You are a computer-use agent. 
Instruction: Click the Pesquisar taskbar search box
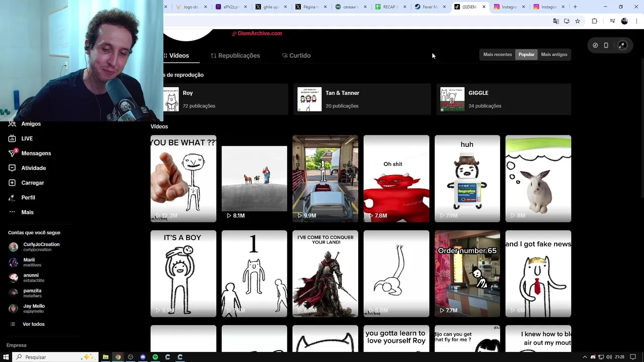[55, 357]
